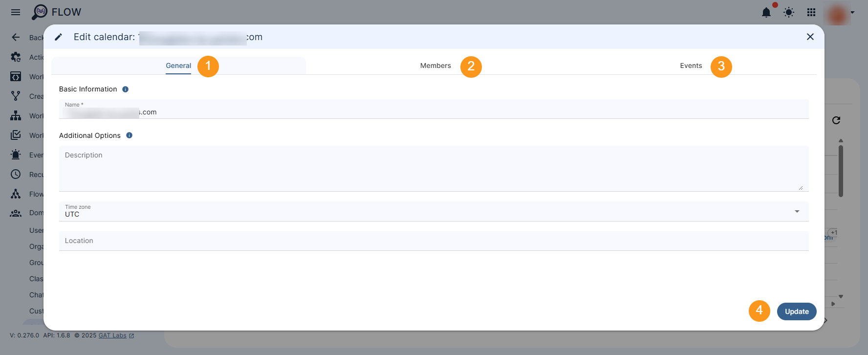Open the user avatar account menu

[838, 13]
